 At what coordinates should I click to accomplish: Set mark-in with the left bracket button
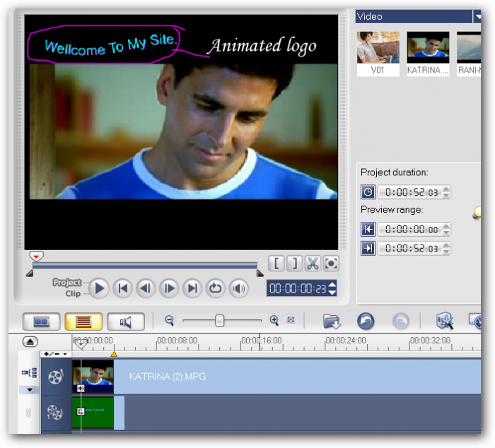point(276,263)
